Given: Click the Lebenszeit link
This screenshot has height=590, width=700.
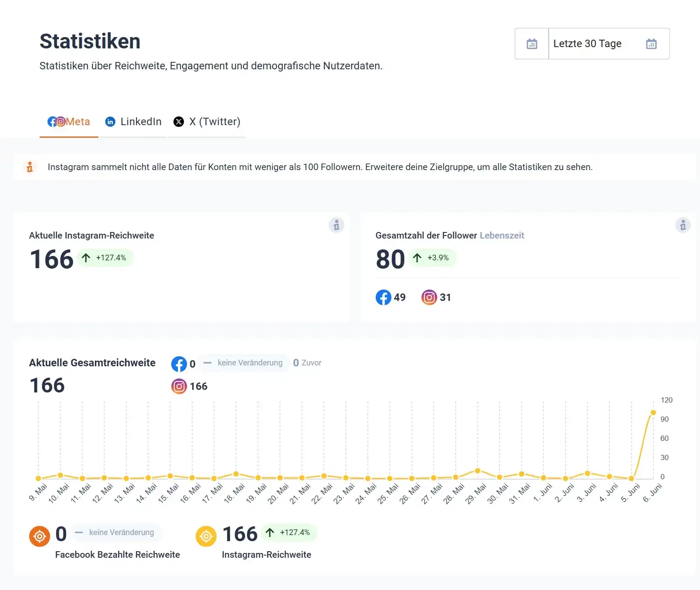Looking at the screenshot, I should tap(502, 235).
